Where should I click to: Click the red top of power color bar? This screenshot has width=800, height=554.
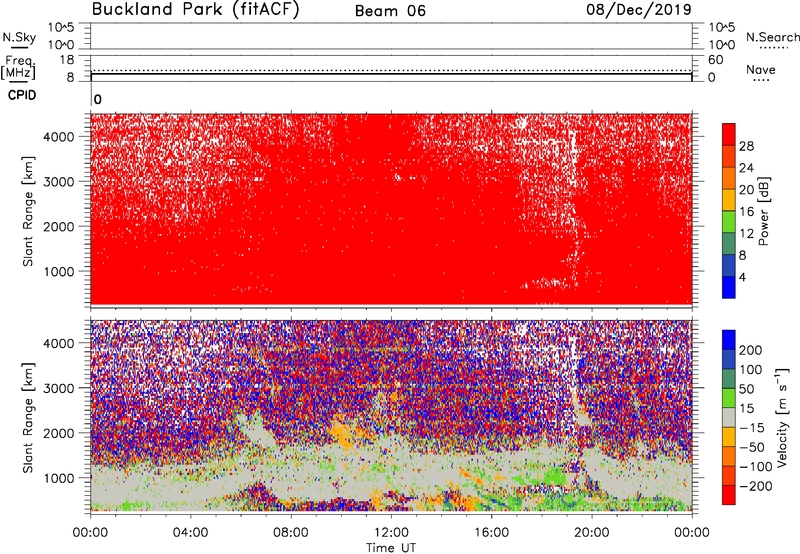pos(729,135)
